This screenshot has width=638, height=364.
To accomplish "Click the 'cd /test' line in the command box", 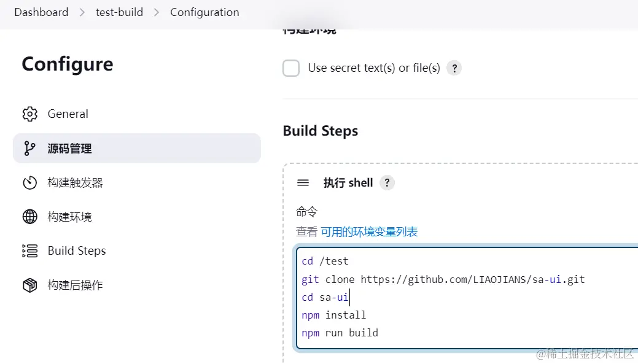I will 325,261.
